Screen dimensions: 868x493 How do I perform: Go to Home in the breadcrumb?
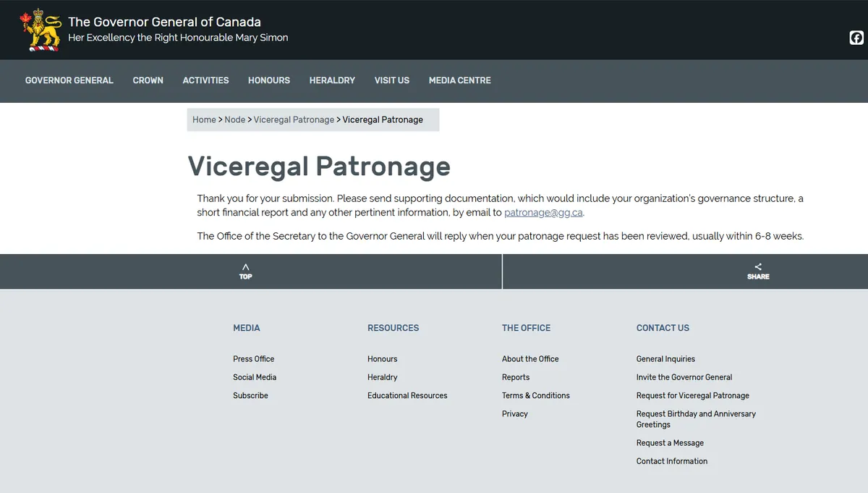tap(204, 119)
